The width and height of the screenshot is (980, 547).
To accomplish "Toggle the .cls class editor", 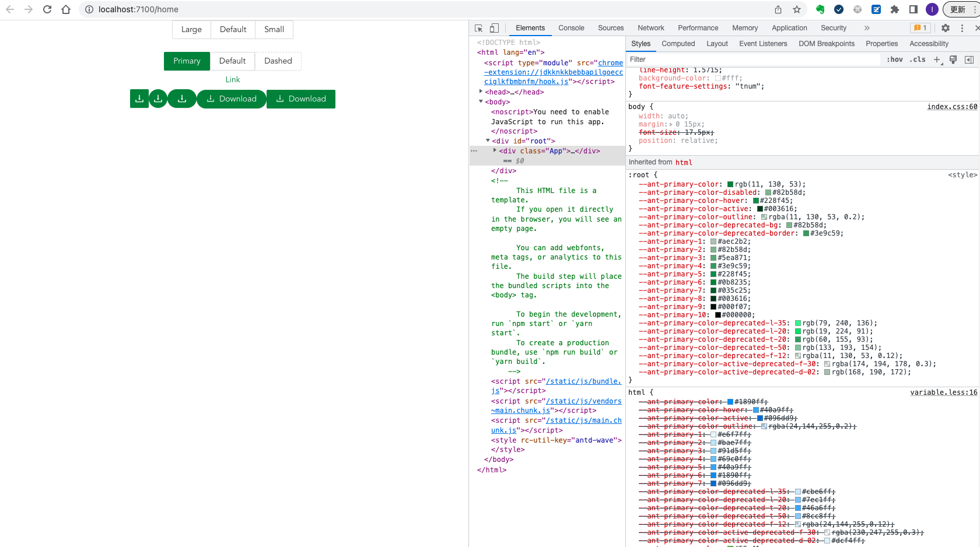I will 918,59.
